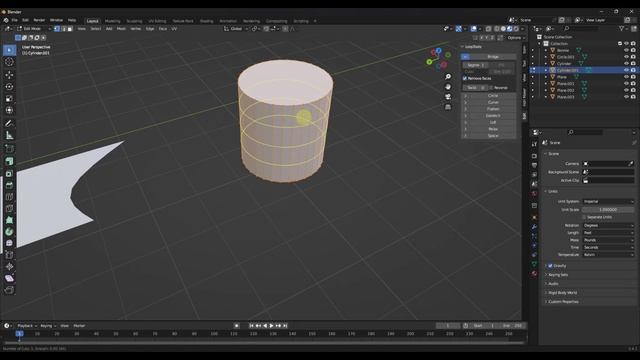This screenshot has width=640, height=360.
Task: Select the Cursor tool
Action: click(x=9, y=62)
